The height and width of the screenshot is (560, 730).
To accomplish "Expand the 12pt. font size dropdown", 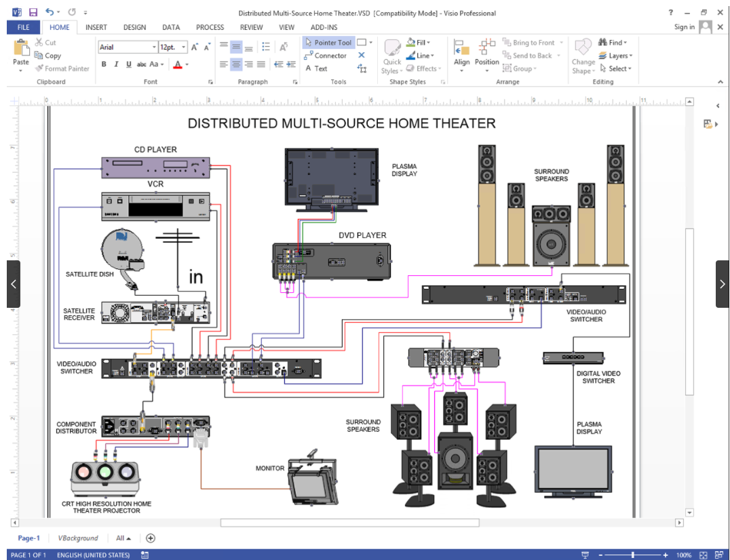I will [184, 47].
